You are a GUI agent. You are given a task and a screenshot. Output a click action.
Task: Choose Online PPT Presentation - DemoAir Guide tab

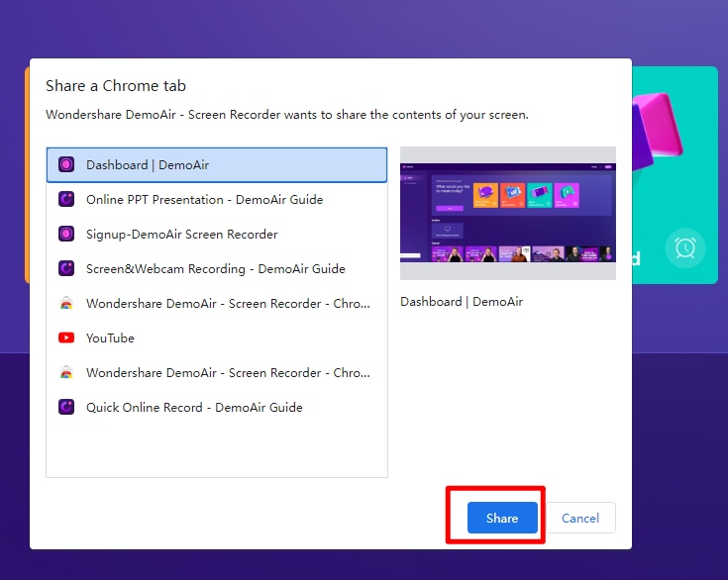click(217, 200)
